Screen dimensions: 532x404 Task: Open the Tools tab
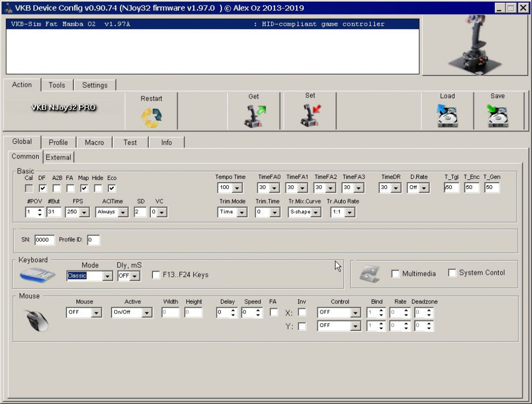point(57,85)
